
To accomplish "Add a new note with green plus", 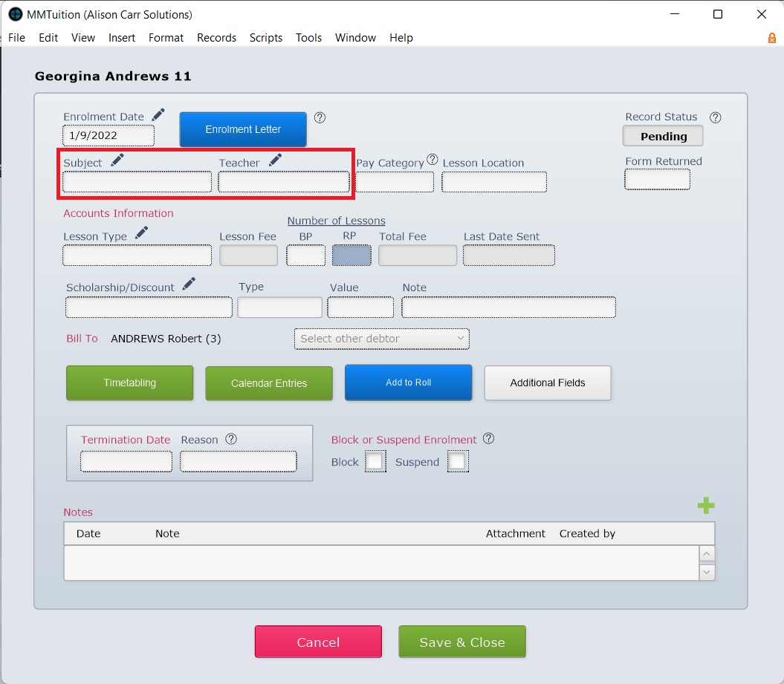I will pyautogui.click(x=706, y=506).
